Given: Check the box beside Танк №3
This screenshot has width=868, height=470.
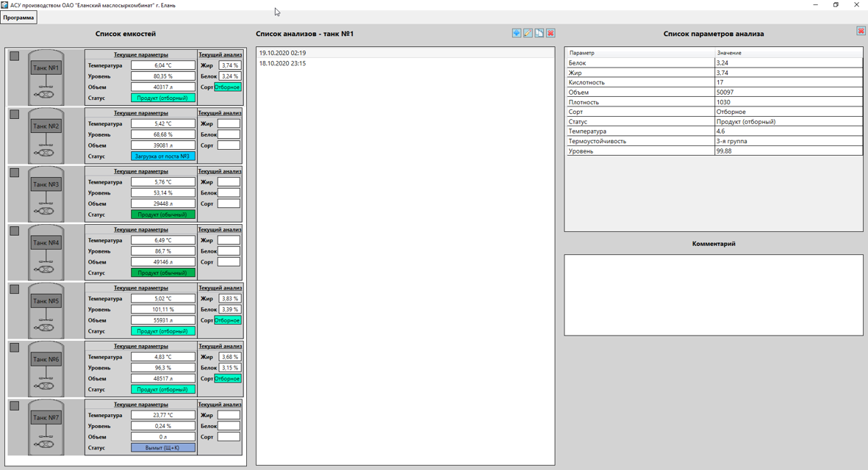Looking at the screenshot, I should pos(14,173).
